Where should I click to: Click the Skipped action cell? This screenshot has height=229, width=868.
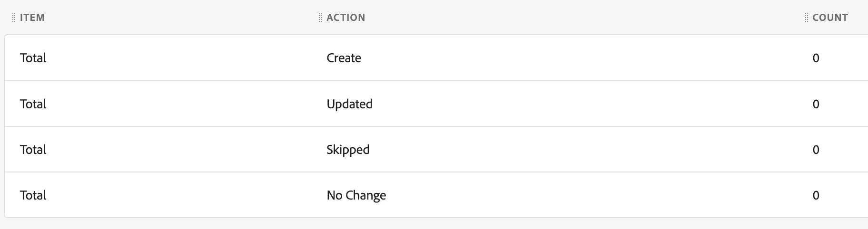348,150
